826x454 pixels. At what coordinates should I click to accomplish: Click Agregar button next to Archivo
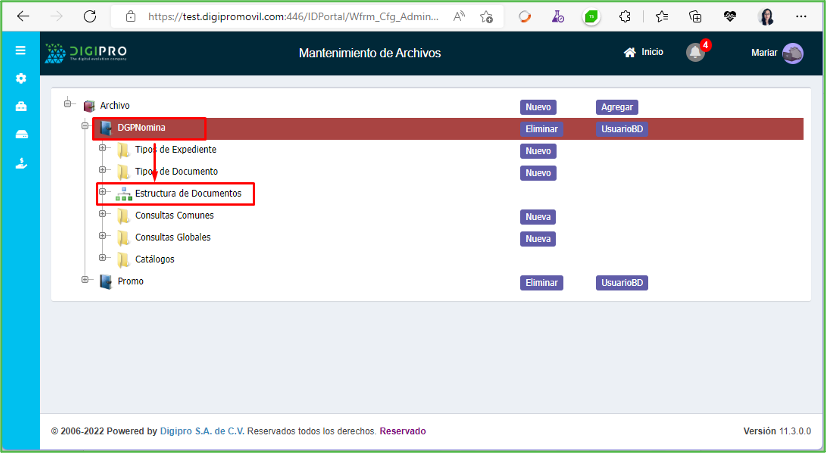617,107
